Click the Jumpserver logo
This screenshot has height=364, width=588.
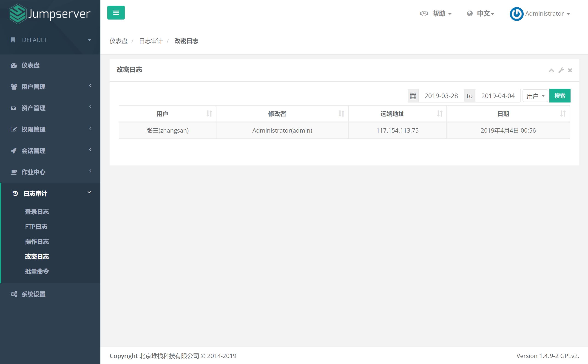click(50, 14)
